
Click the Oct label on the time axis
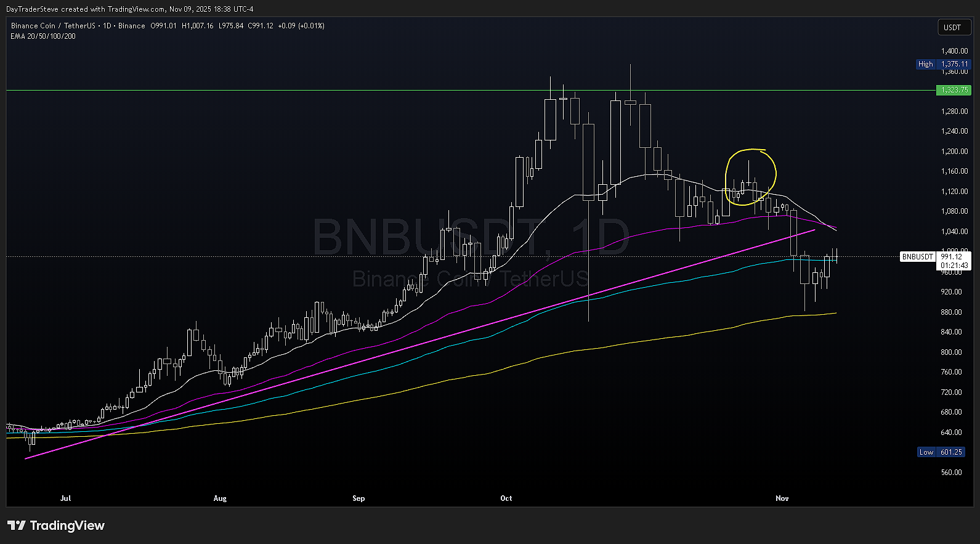[506, 498]
